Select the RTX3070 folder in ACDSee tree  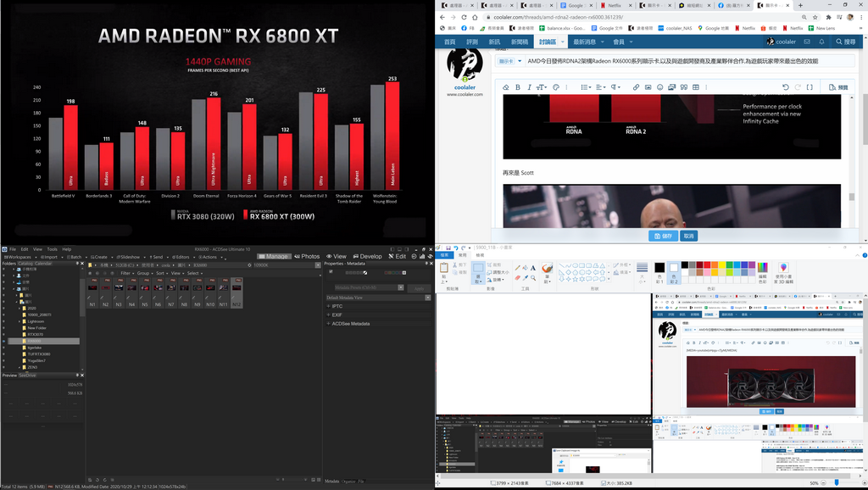36,334
